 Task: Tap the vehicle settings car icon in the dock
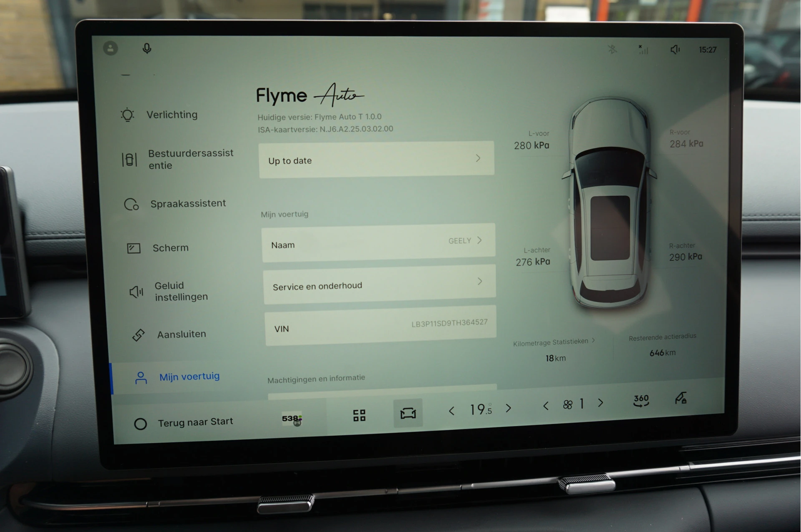408,413
